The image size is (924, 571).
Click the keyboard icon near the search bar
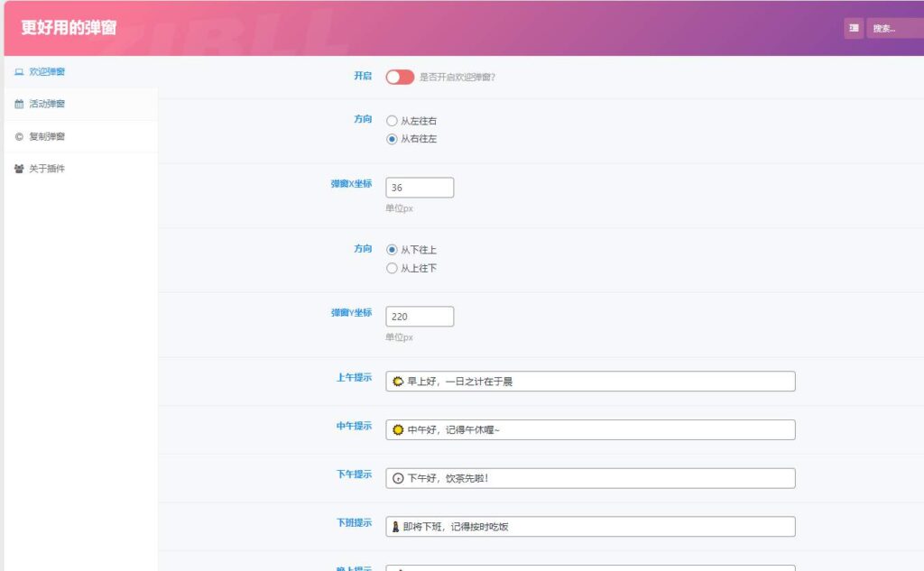[853, 29]
